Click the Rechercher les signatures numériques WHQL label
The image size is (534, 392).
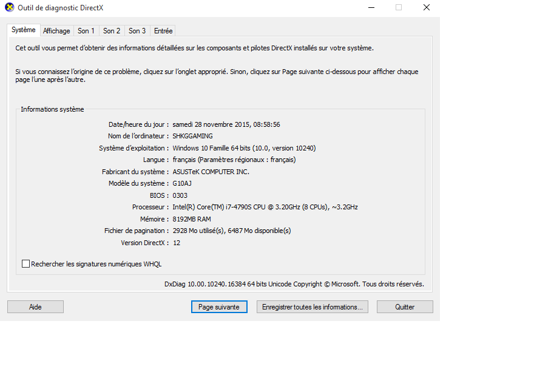(x=96, y=264)
